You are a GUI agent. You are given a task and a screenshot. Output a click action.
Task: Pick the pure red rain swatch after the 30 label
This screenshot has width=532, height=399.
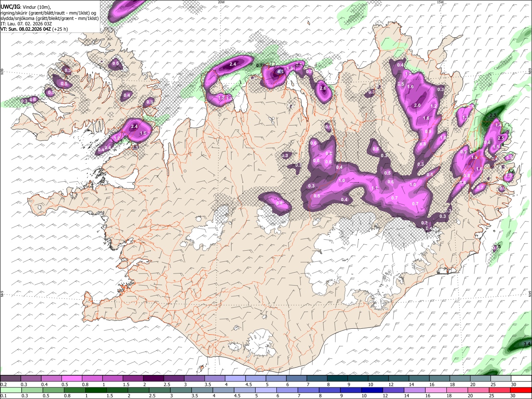pyautogui.click(x=521, y=390)
